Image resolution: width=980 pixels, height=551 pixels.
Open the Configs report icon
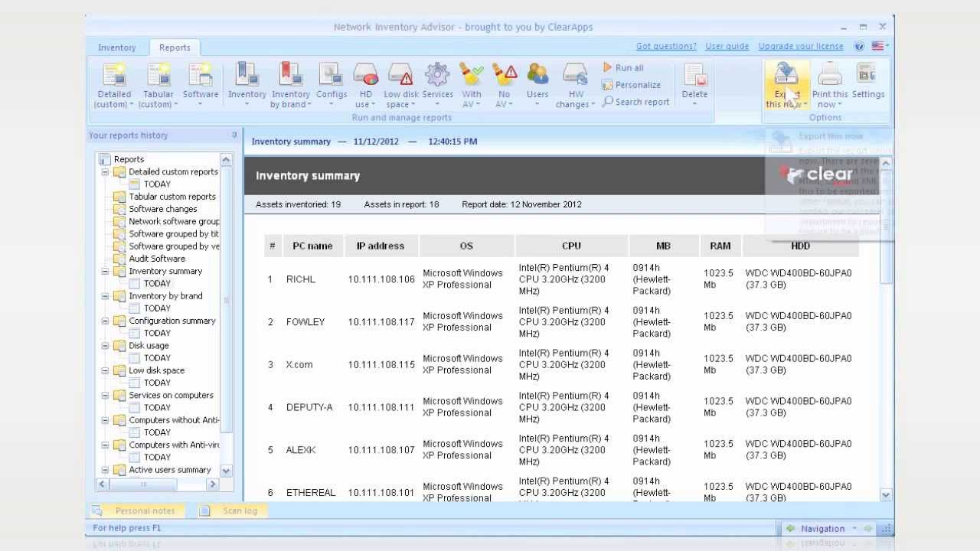point(332,75)
